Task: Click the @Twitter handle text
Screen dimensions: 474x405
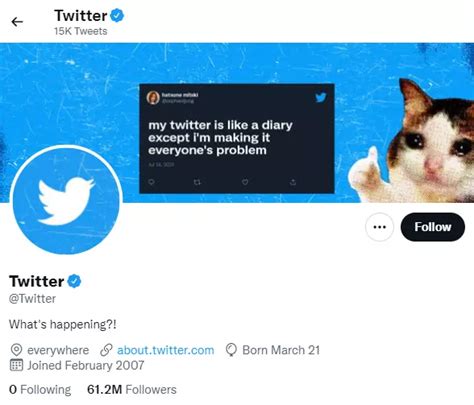Action: click(32, 299)
